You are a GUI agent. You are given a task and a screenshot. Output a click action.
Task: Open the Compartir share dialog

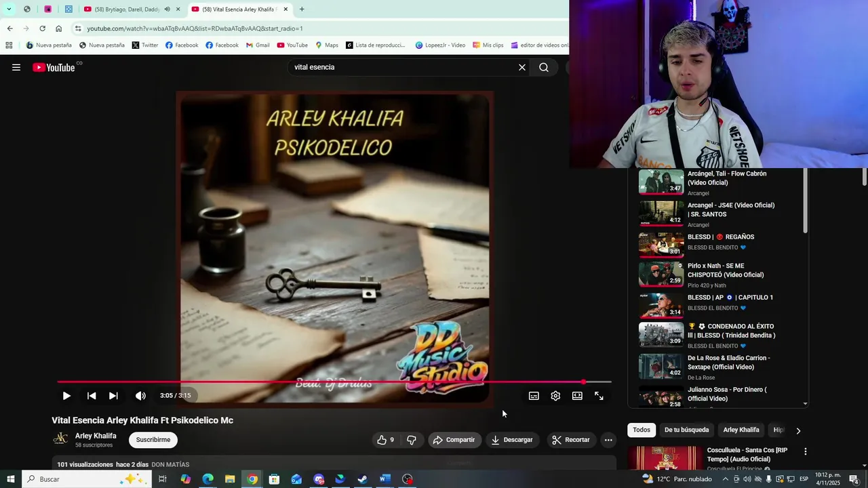[x=454, y=440]
